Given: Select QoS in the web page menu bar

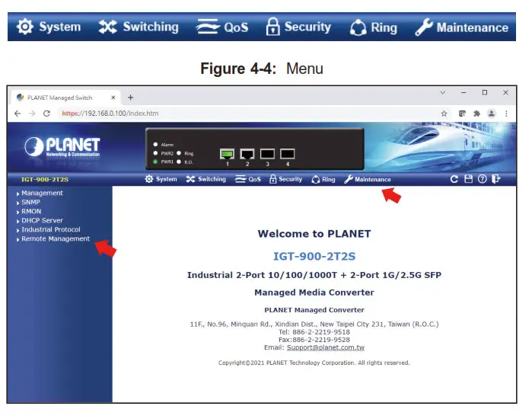Looking at the screenshot, I should point(248,179).
